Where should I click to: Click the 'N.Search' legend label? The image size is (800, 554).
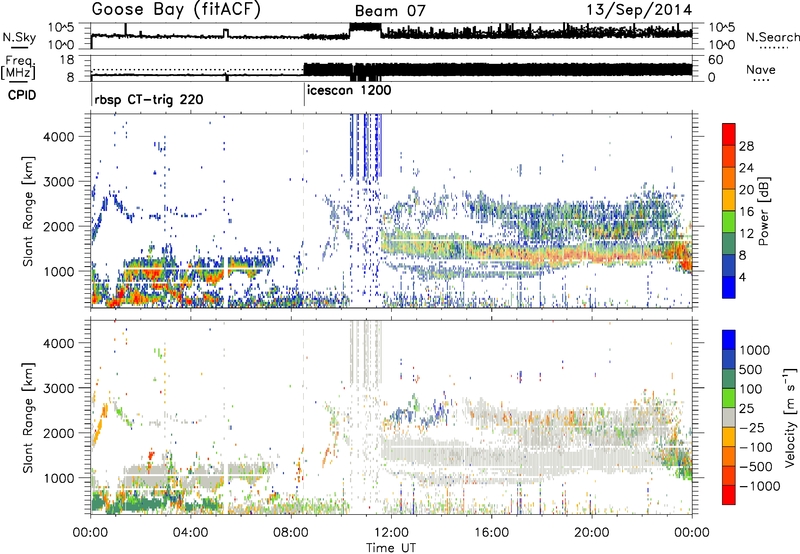tap(772, 37)
